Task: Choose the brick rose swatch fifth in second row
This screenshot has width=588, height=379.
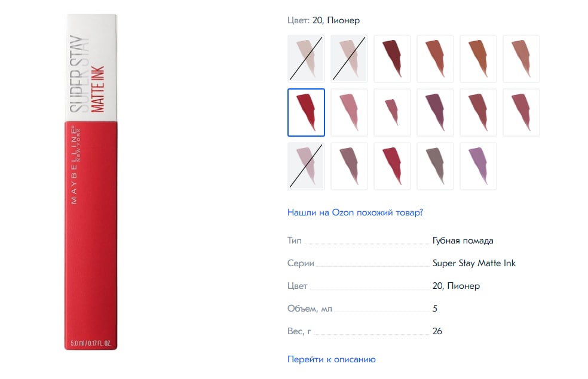Action: coord(478,112)
